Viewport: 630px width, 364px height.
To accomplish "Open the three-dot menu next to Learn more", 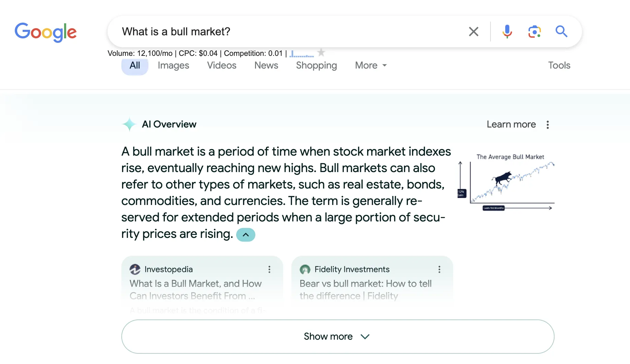I will 547,124.
